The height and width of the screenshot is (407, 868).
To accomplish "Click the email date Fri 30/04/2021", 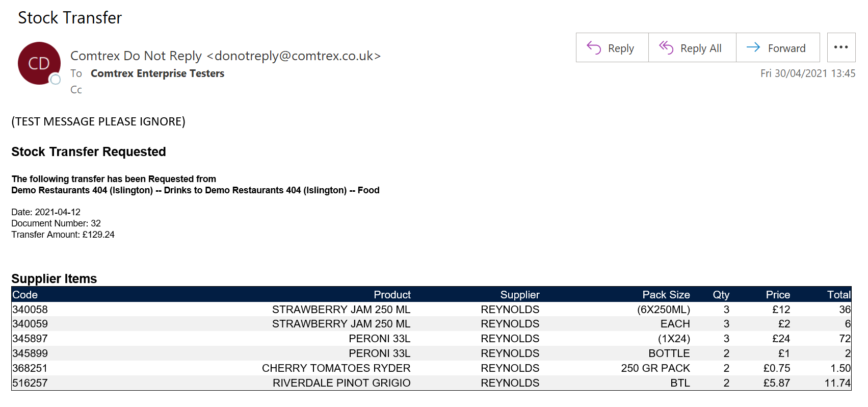I will pyautogui.click(x=808, y=73).
